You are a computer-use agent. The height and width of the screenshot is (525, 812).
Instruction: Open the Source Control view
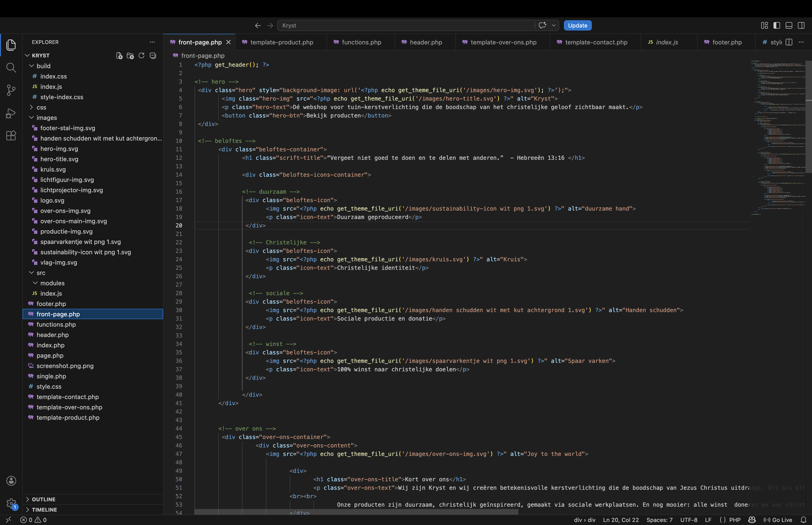pos(11,90)
